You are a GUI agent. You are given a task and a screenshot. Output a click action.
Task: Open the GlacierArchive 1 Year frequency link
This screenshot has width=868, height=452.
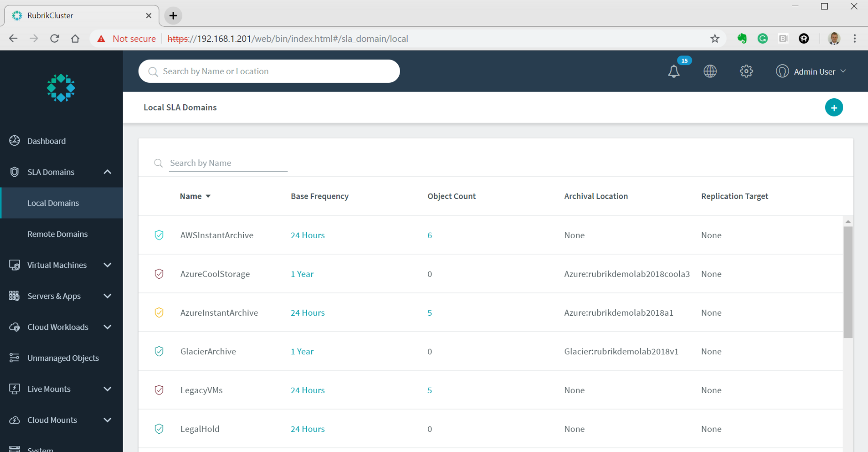302,351
